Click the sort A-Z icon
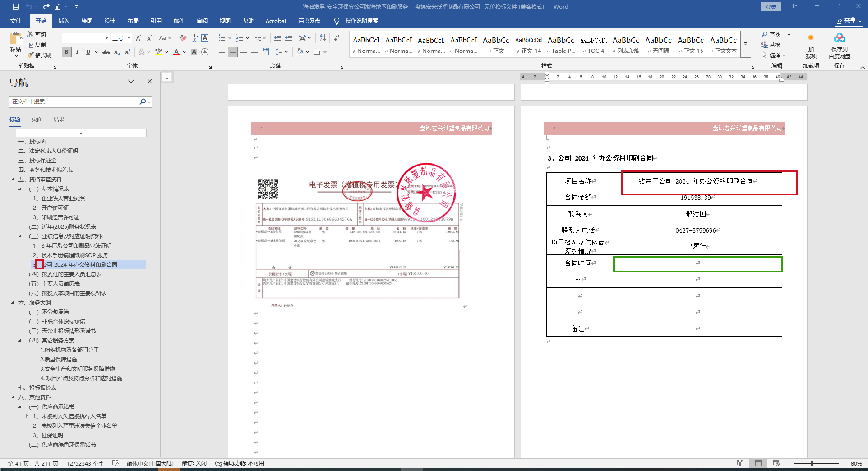 pyautogui.click(x=323, y=38)
